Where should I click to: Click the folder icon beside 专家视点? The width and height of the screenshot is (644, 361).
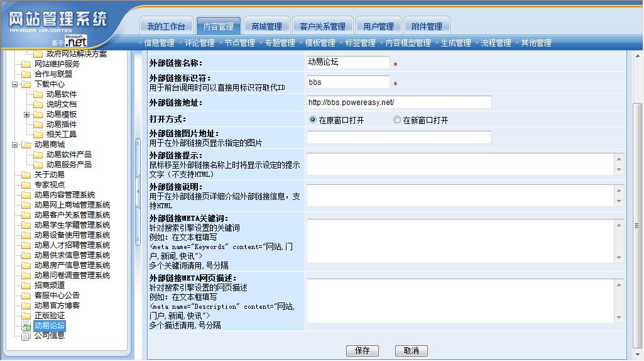tap(26, 185)
